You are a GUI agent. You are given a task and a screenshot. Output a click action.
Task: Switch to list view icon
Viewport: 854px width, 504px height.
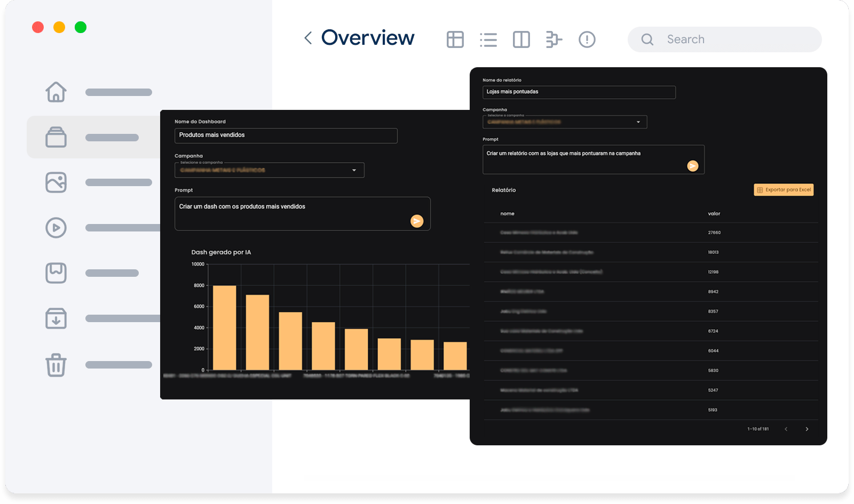coord(488,39)
